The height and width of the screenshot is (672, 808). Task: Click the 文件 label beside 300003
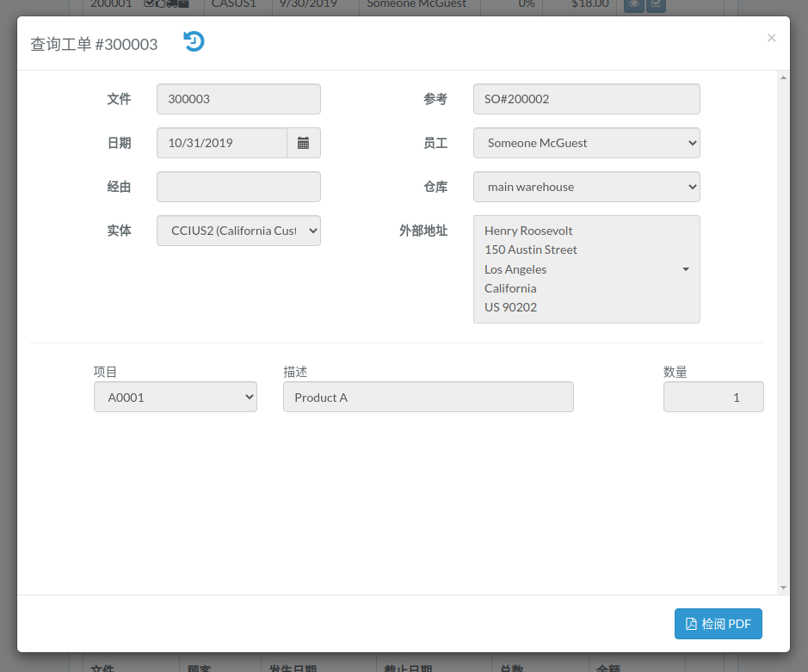click(x=119, y=99)
